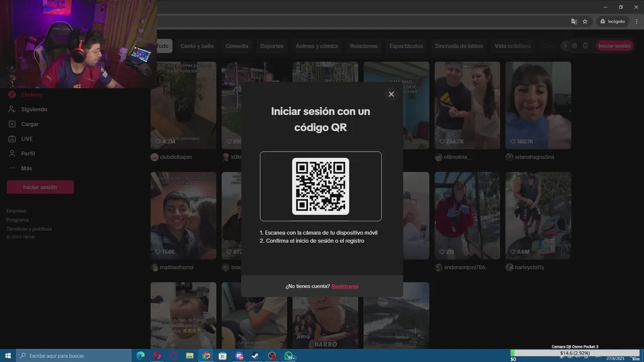Visit the andersonjoel786 username link
644x362 pixels.
click(464, 267)
